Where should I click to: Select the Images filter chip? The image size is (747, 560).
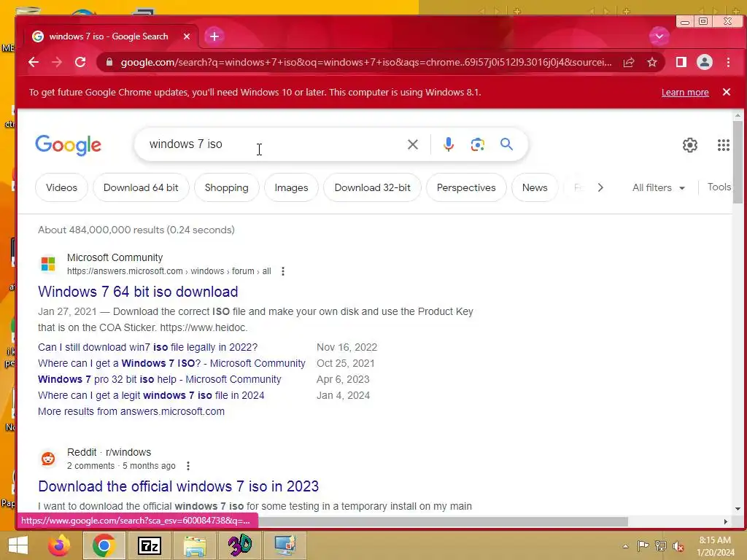[x=291, y=187]
